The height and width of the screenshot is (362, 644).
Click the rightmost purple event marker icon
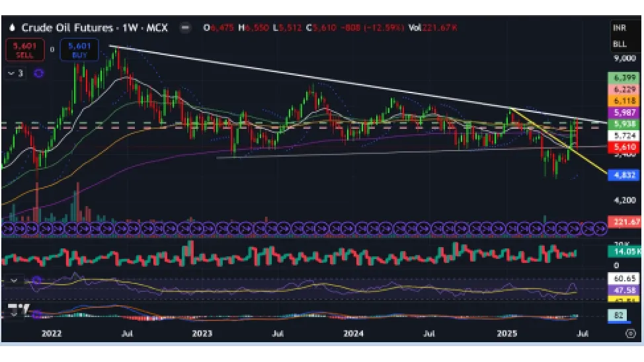point(600,228)
